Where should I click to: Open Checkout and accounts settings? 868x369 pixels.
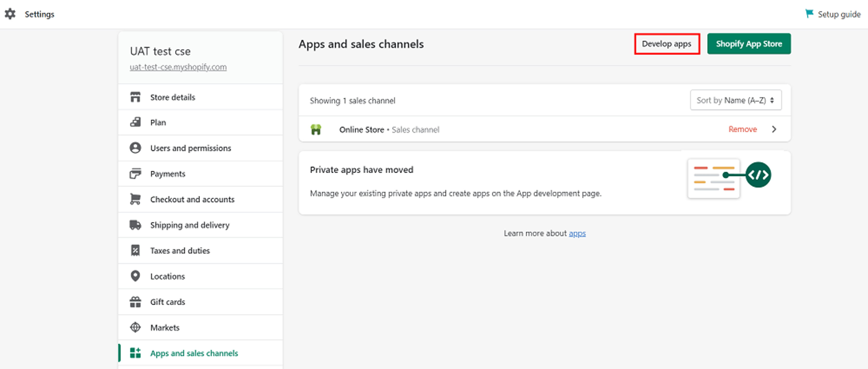tap(200, 199)
